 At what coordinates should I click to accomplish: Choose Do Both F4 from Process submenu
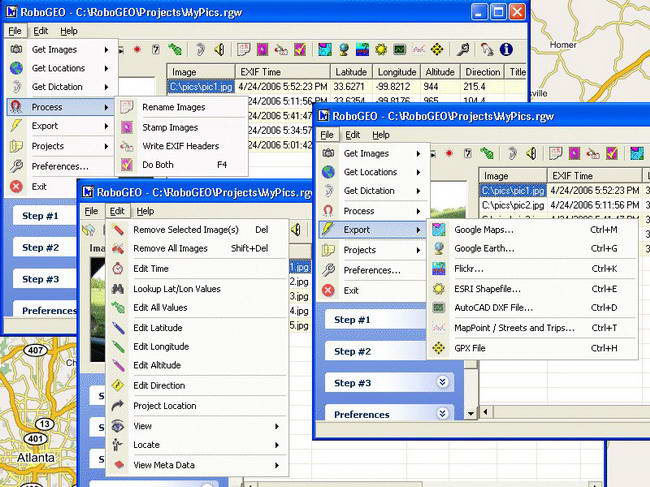[181, 165]
